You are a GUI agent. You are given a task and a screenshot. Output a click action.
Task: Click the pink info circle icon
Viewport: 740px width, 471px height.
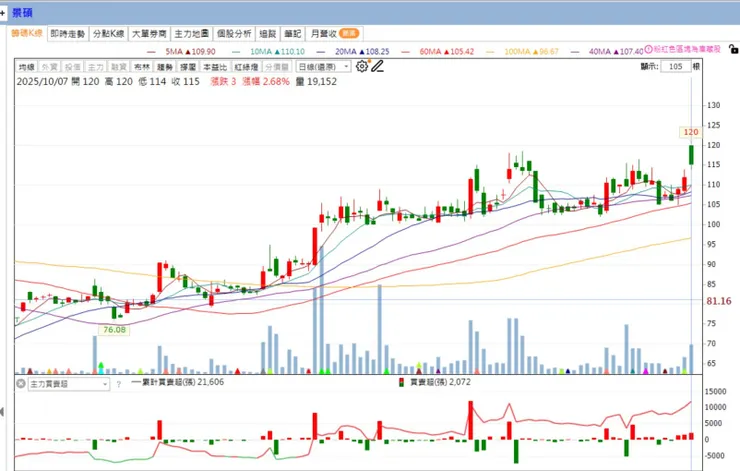coord(648,49)
